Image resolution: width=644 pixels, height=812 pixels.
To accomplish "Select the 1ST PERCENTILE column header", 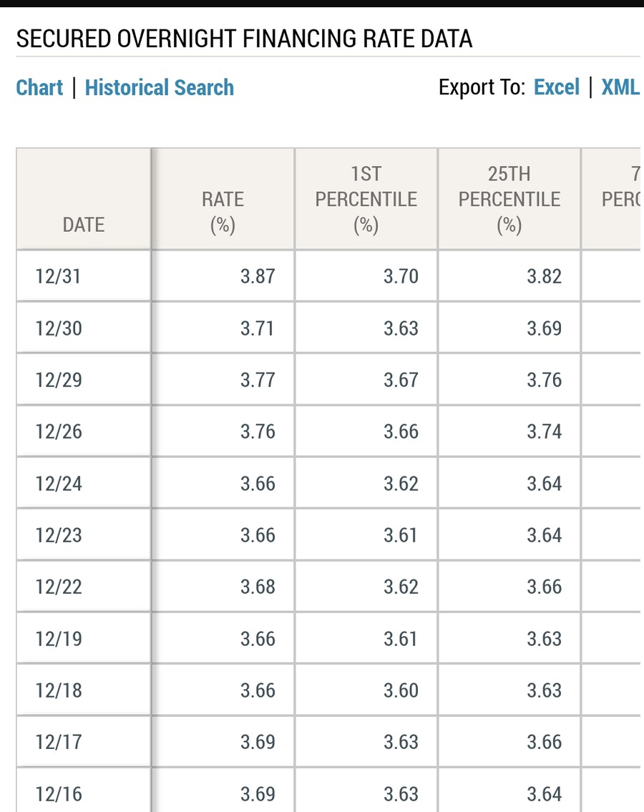I will click(366, 199).
